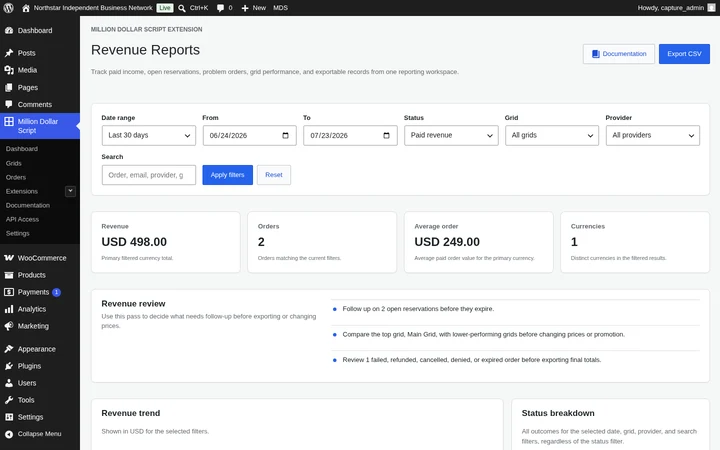Click the Apply filters button
The width and height of the screenshot is (720, 450).
228,175
